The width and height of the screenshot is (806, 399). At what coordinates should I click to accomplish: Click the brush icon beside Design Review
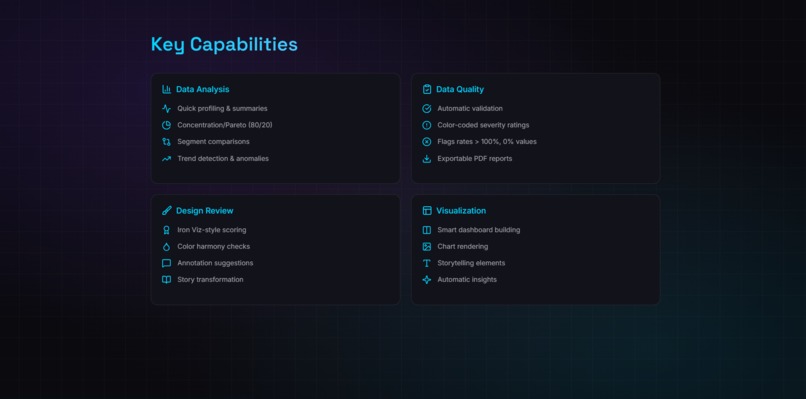(x=167, y=211)
